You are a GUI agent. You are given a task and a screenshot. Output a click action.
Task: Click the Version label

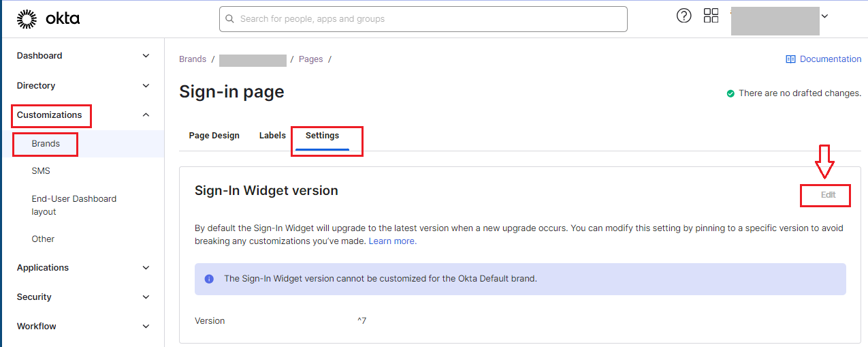pyautogui.click(x=210, y=321)
